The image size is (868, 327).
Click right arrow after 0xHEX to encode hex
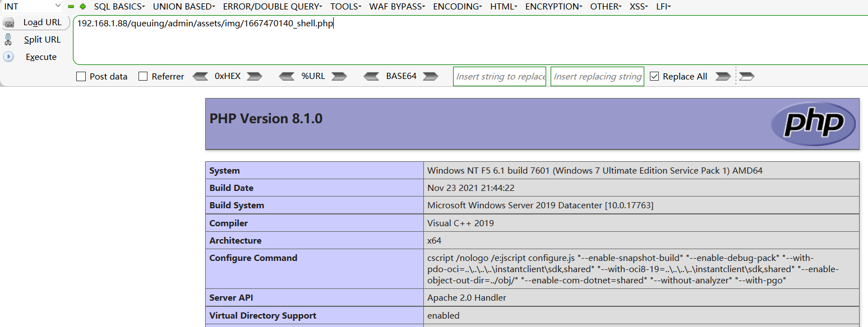click(x=255, y=76)
